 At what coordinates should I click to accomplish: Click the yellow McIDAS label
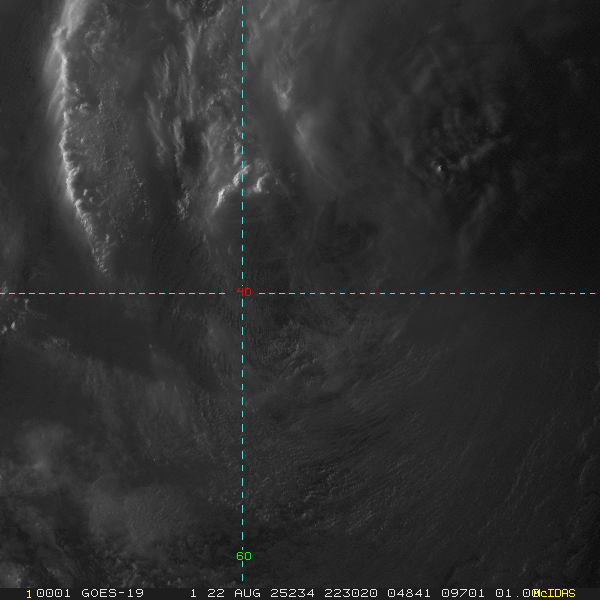[x=554, y=593]
